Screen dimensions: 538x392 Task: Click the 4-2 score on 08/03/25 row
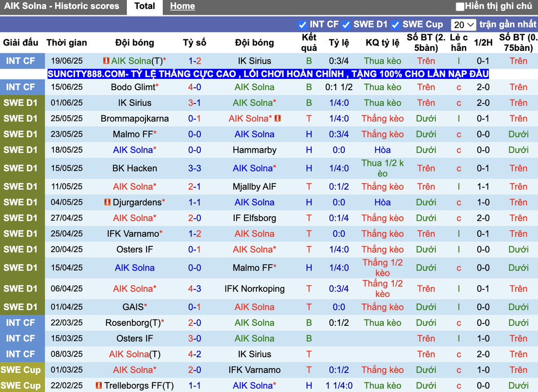195,354
